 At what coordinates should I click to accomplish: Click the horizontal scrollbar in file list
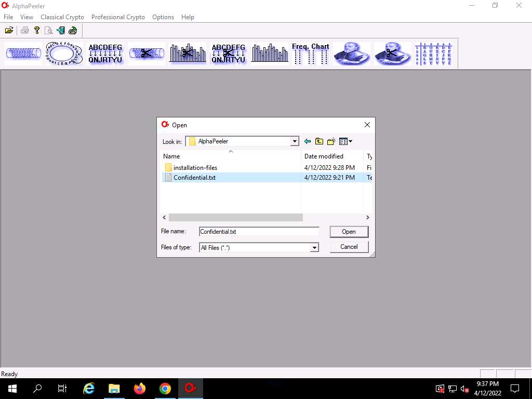(235, 218)
